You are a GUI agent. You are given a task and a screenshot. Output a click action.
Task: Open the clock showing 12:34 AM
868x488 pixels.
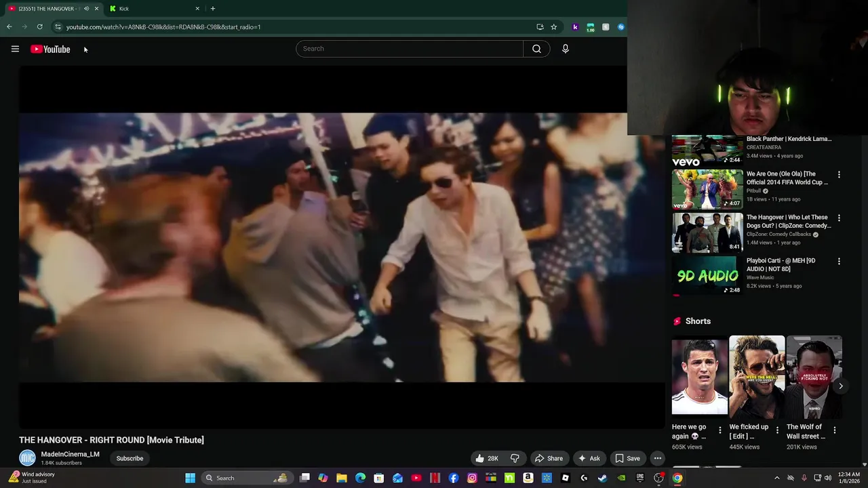(849, 478)
